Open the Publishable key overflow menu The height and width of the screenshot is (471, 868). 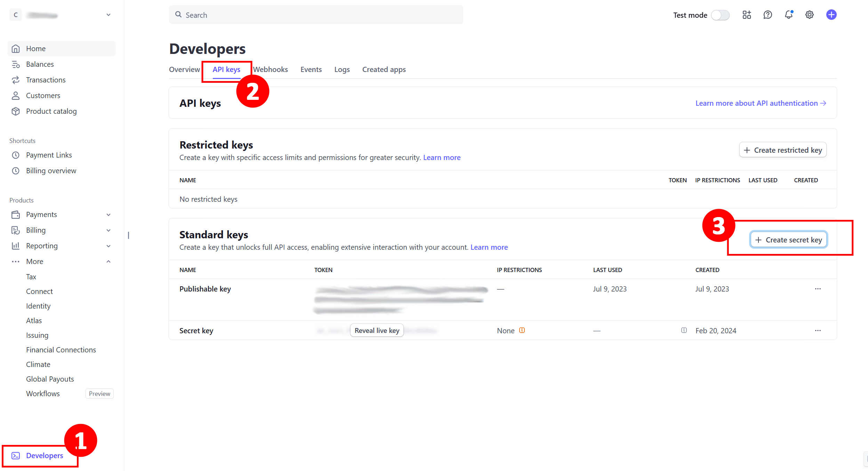[818, 289]
